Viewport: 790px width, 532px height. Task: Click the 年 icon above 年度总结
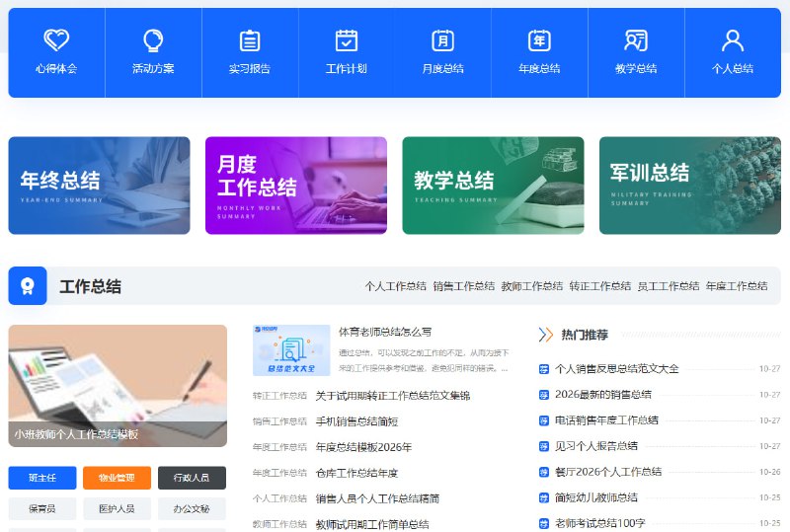539,40
